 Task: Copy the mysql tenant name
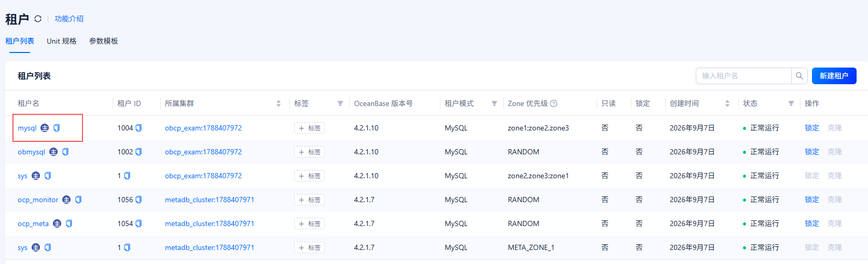[x=57, y=128]
